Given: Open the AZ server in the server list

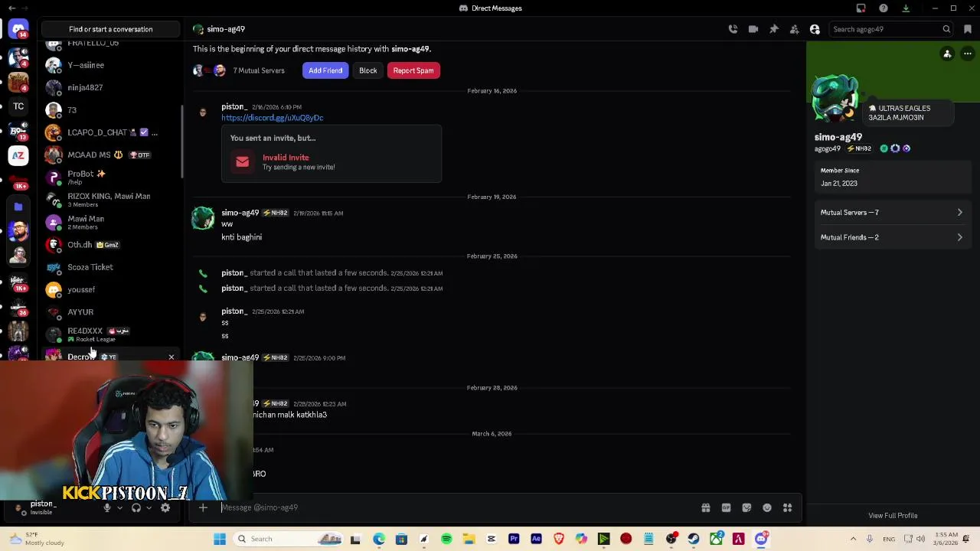Looking at the screenshot, I should (x=18, y=155).
